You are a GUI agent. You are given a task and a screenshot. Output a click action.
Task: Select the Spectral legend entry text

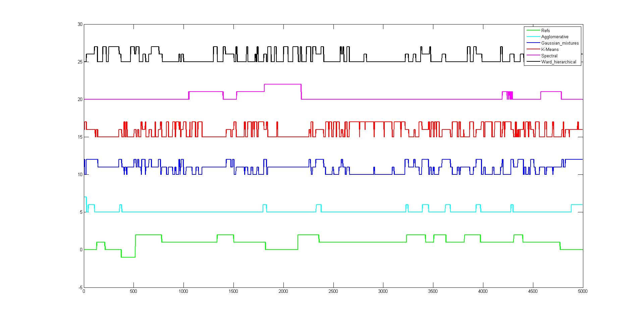point(549,56)
